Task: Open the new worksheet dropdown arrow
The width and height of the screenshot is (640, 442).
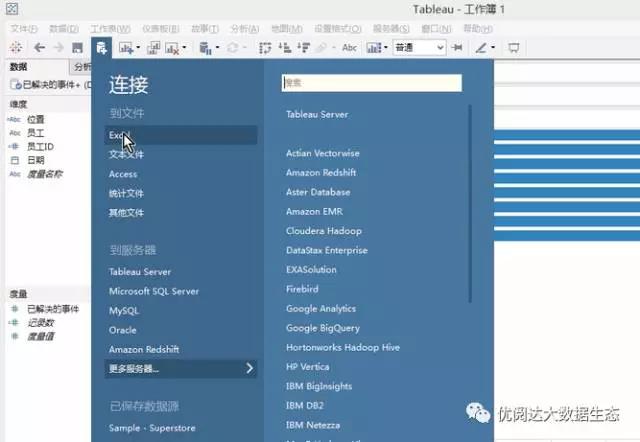Action: (138, 48)
